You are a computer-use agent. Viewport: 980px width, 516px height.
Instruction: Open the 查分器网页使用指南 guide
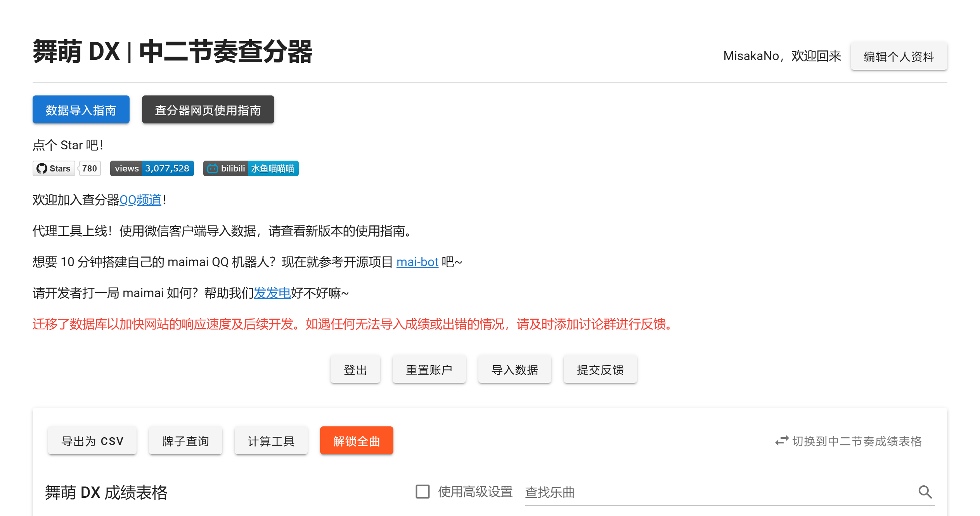208,110
